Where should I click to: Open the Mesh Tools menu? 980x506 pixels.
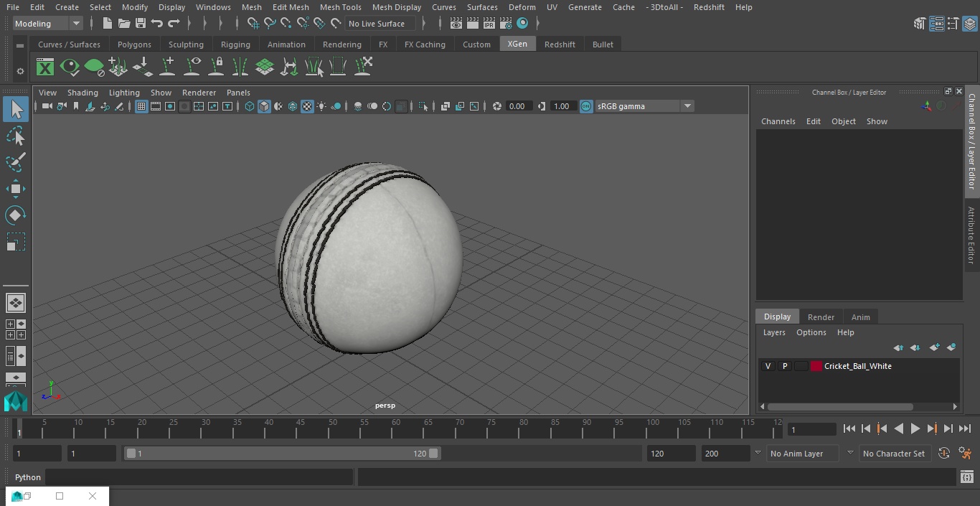(x=340, y=7)
